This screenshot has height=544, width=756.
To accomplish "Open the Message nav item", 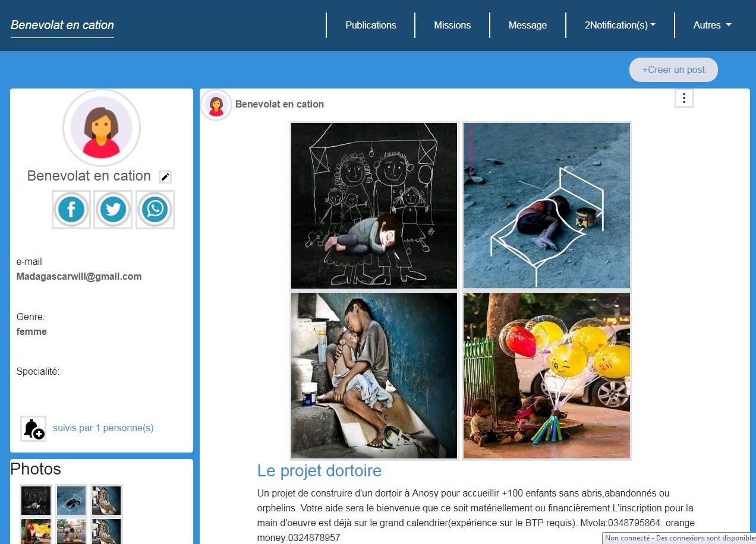I will 528,25.
